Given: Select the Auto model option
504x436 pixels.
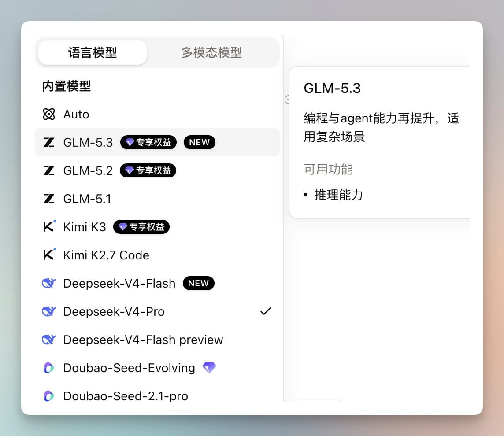Looking at the screenshot, I should click(157, 114).
